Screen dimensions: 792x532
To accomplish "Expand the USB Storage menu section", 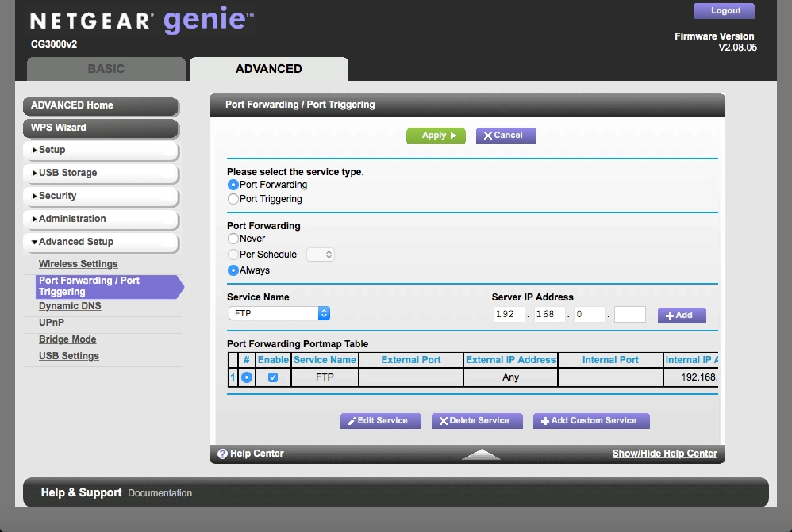I will (x=99, y=173).
